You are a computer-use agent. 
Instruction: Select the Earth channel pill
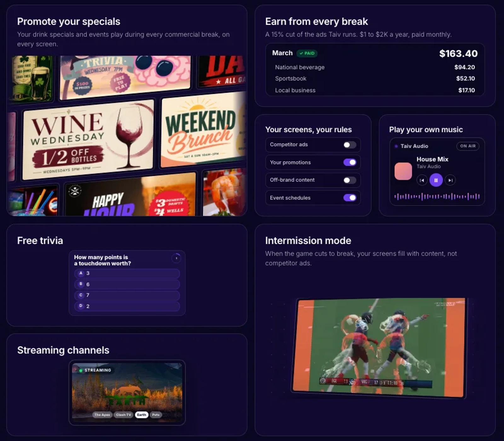pos(141,415)
